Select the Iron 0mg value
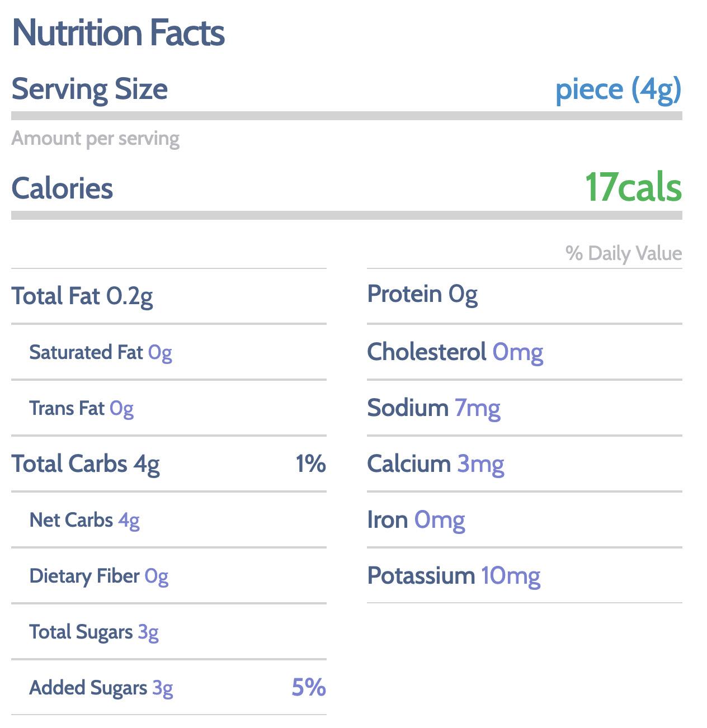 (439, 521)
